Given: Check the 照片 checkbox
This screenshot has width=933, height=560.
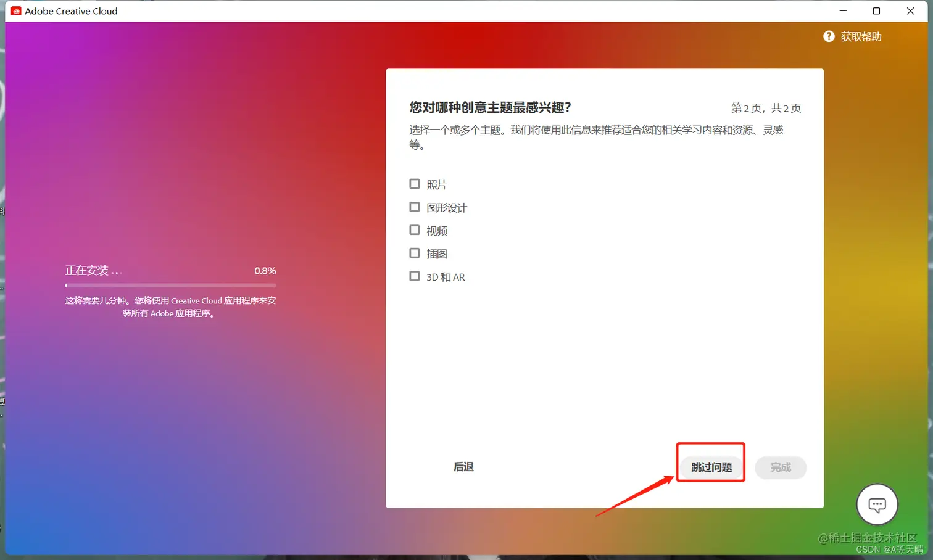Looking at the screenshot, I should click(415, 184).
